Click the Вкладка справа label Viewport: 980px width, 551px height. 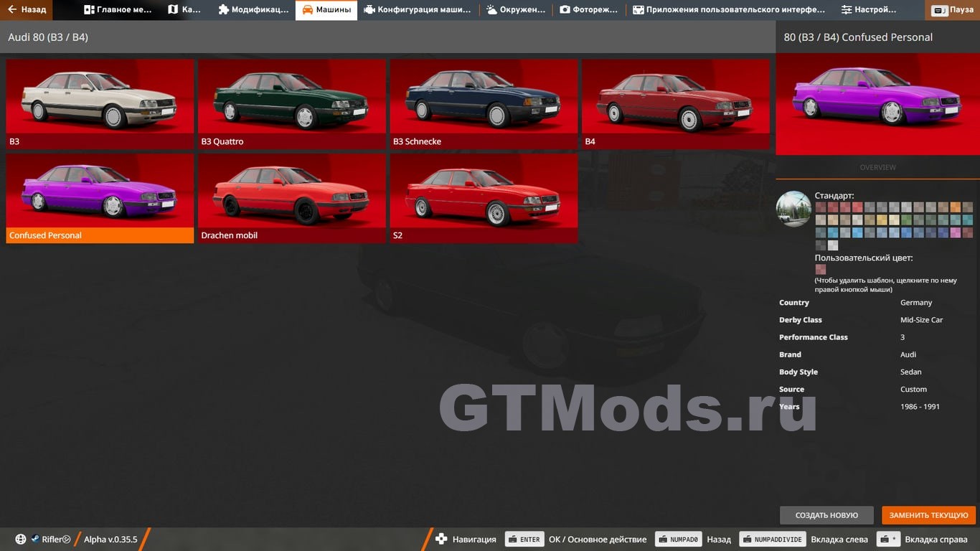[936, 540]
